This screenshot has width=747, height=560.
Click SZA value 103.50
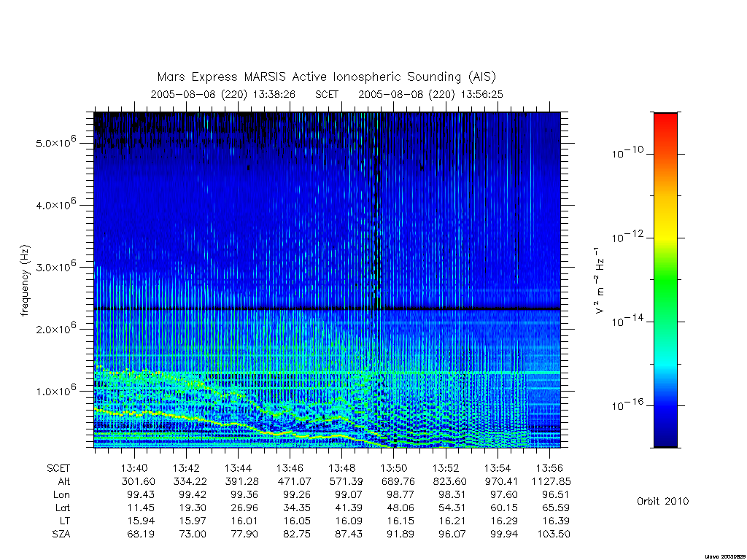tap(554, 534)
